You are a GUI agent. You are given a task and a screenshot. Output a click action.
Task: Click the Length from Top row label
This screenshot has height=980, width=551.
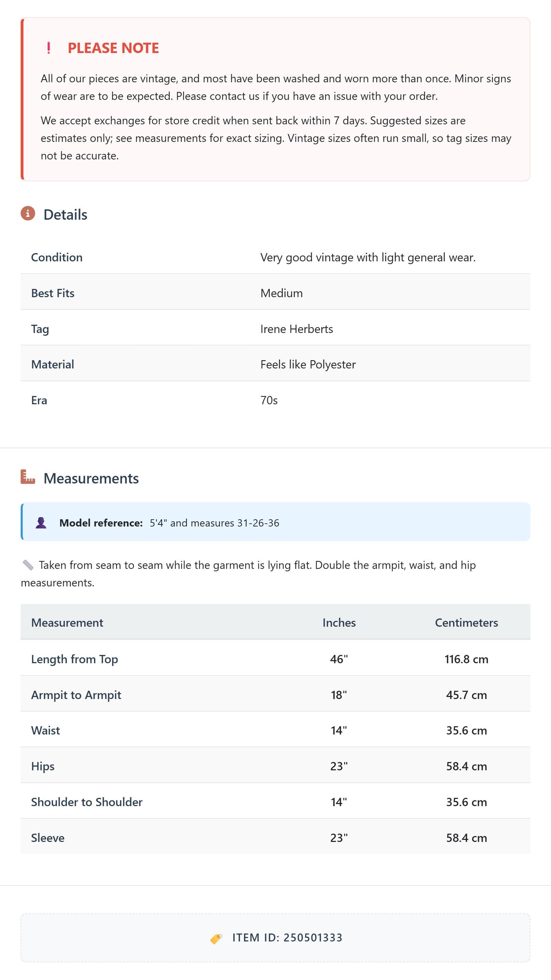75,659
